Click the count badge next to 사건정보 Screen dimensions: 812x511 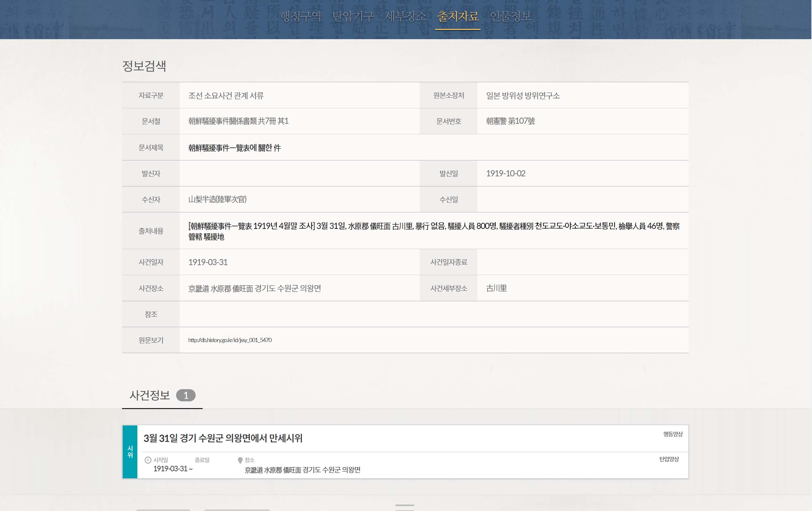coord(185,395)
